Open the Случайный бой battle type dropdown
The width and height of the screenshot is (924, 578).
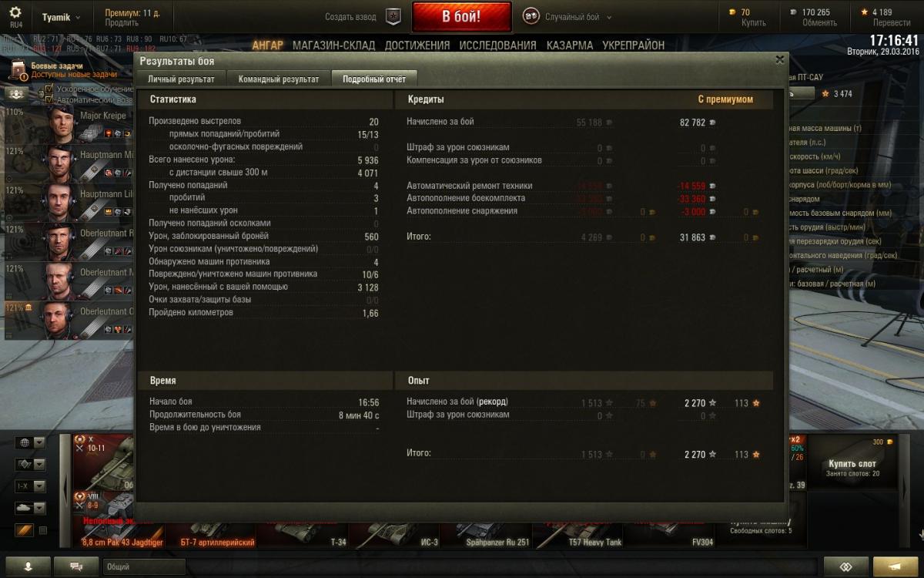tap(569, 16)
